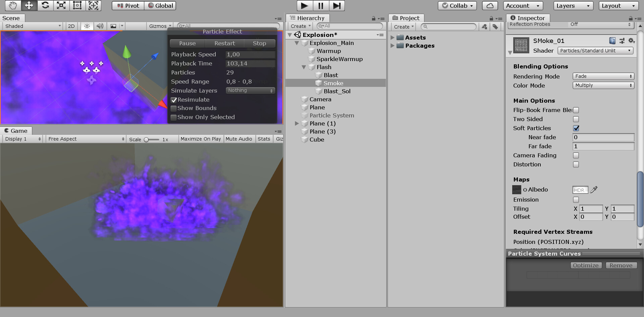Enable the Two Sided checkbox
Screen dimensions: 644x317
[x=576, y=119]
